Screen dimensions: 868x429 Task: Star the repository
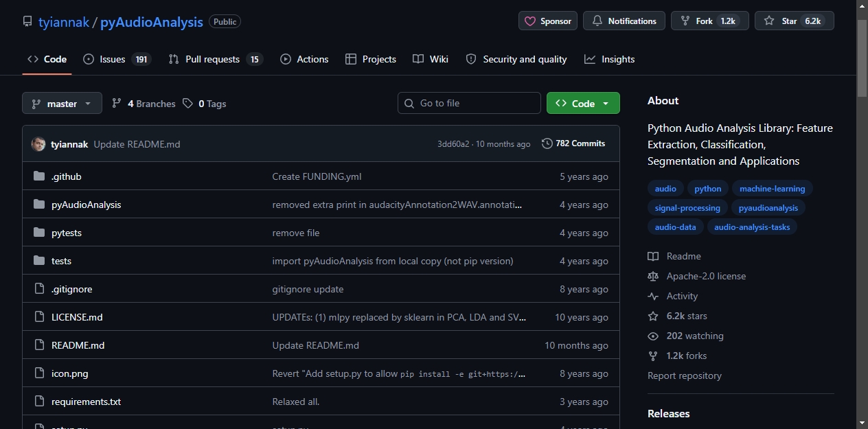(794, 21)
